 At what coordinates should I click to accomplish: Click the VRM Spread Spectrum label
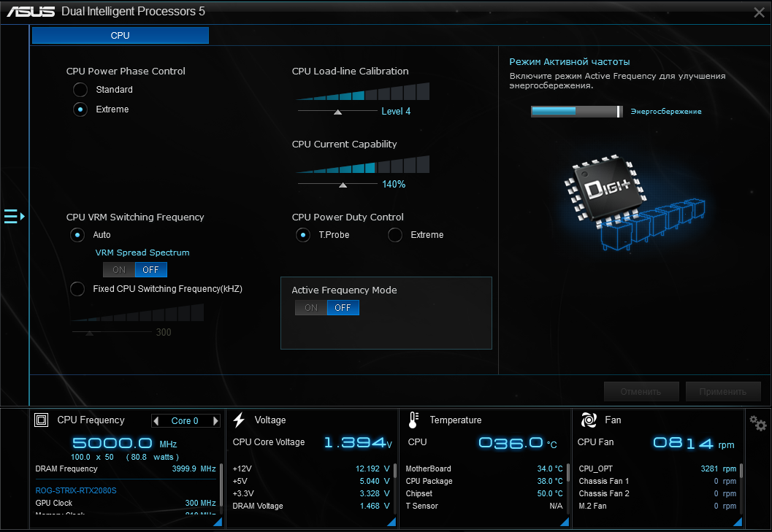142,252
